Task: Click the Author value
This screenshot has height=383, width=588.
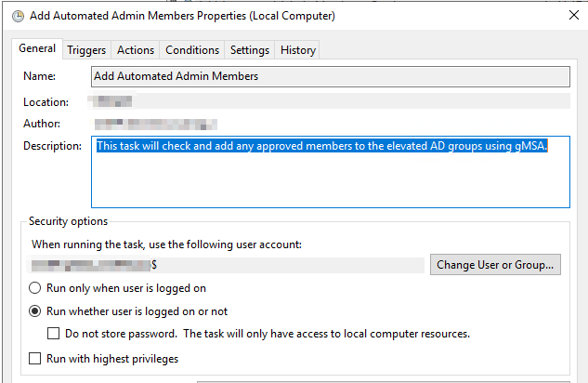Action: coord(156,125)
